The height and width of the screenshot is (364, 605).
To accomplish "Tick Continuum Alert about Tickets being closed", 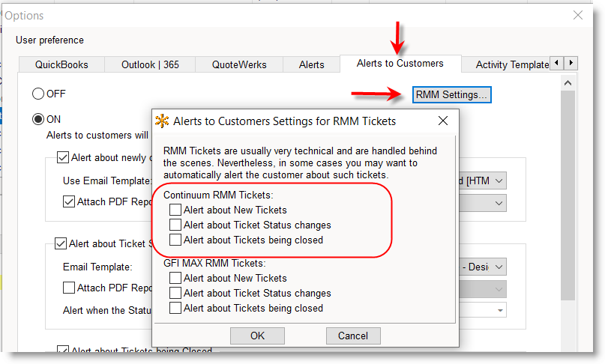I will tap(175, 240).
